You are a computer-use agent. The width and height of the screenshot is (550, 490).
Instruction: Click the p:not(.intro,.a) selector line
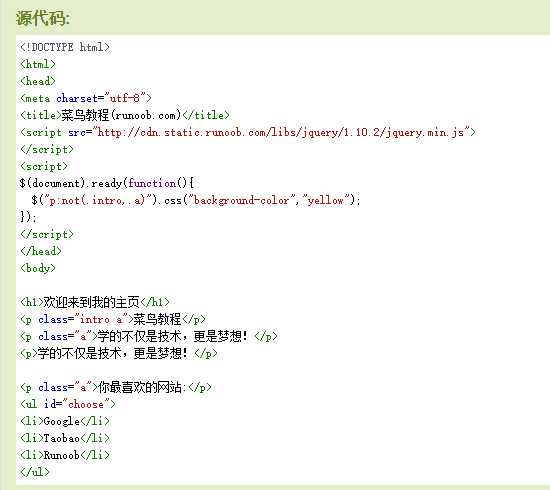pyautogui.click(x=195, y=200)
